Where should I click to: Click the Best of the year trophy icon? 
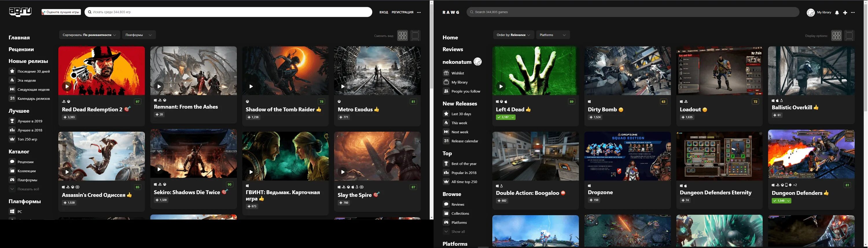point(446,164)
